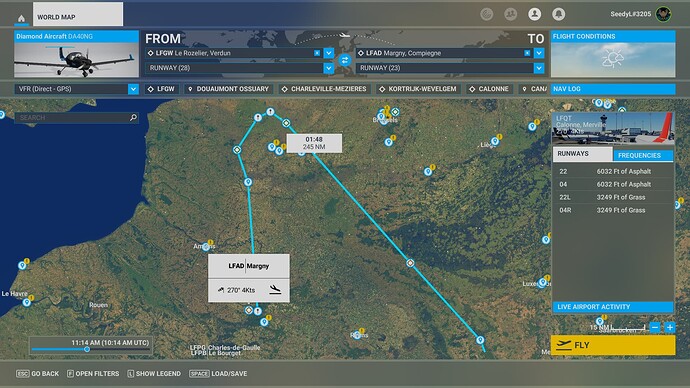Expand the RUNWAY (23) arrival dropdown
The image size is (690, 388).
click(x=539, y=68)
